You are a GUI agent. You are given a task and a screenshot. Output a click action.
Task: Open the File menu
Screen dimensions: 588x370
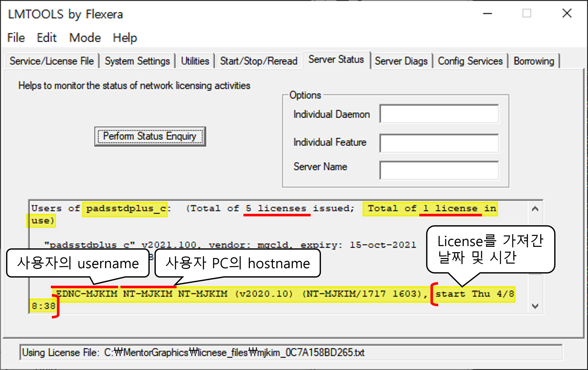16,38
